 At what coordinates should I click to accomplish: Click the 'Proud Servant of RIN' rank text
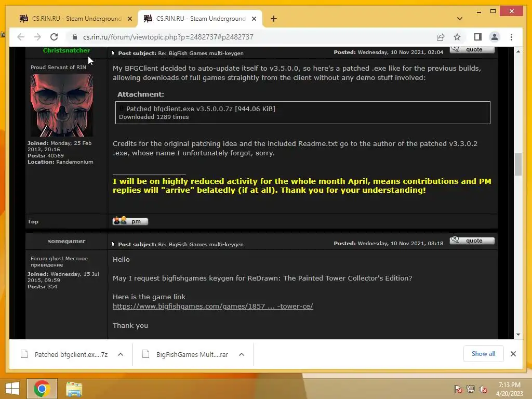click(x=58, y=67)
